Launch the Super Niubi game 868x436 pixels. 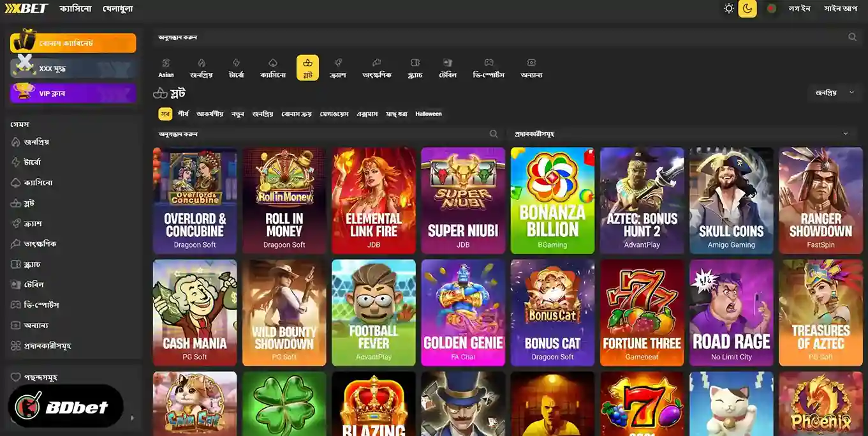463,200
